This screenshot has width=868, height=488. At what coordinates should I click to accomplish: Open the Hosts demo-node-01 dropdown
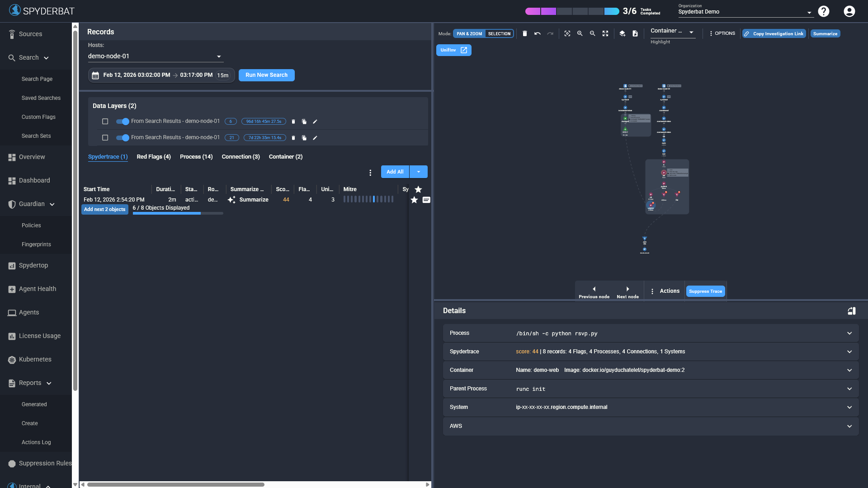point(155,56)
